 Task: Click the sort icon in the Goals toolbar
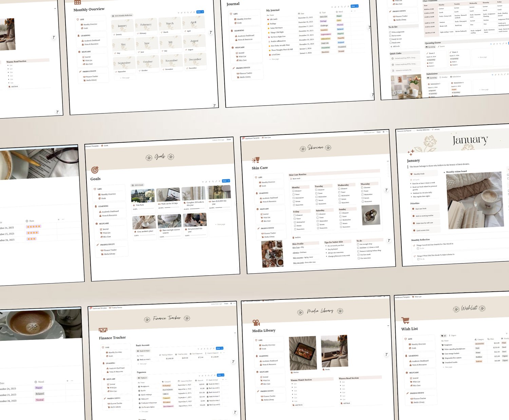[206, 182]
